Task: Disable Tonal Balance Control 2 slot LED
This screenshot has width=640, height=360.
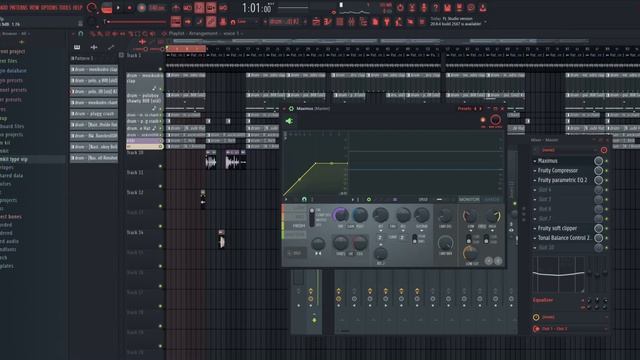Action: coord(607,238)
